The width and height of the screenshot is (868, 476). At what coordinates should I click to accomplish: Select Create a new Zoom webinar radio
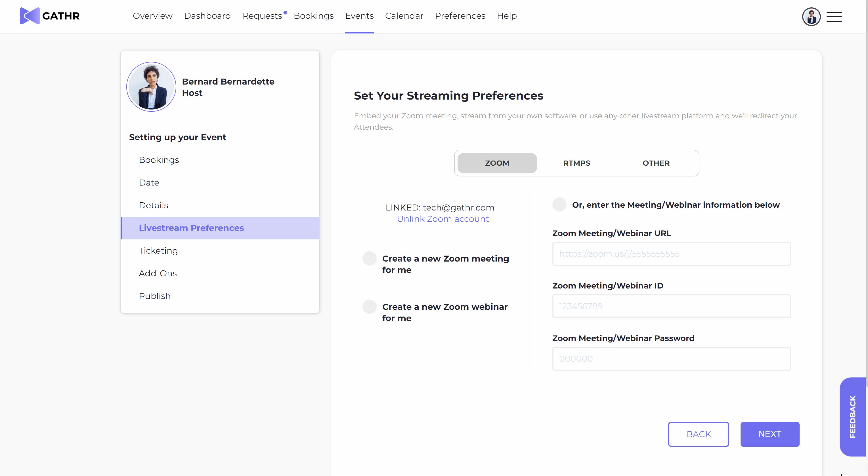369,307
